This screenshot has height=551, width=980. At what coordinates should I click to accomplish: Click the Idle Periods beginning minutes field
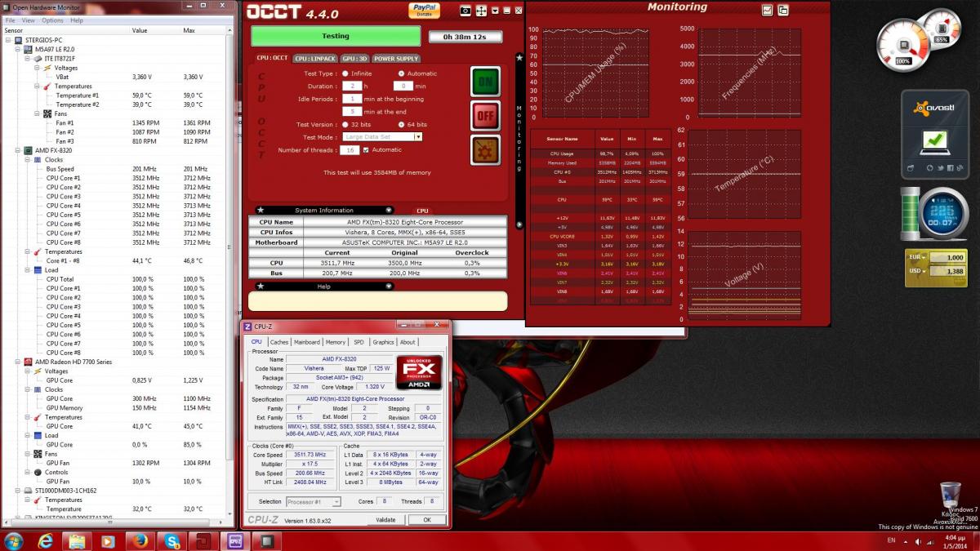352,98
